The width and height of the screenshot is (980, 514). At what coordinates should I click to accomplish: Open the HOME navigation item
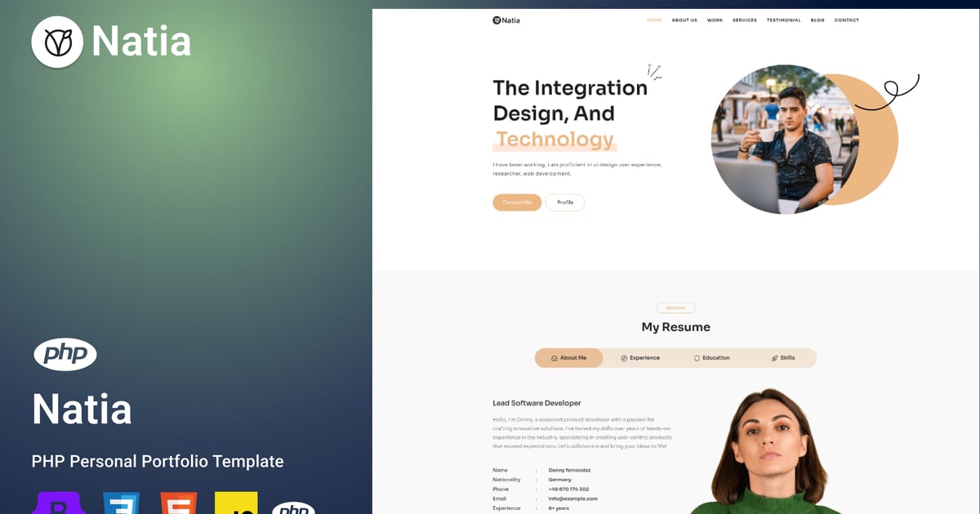(654, 20)
